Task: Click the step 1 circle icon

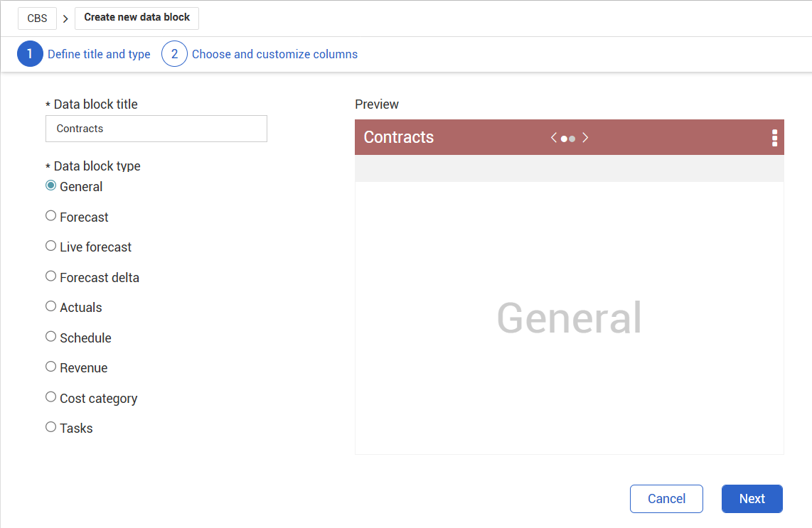Action: pyautogui.click(x=30, y=54)
